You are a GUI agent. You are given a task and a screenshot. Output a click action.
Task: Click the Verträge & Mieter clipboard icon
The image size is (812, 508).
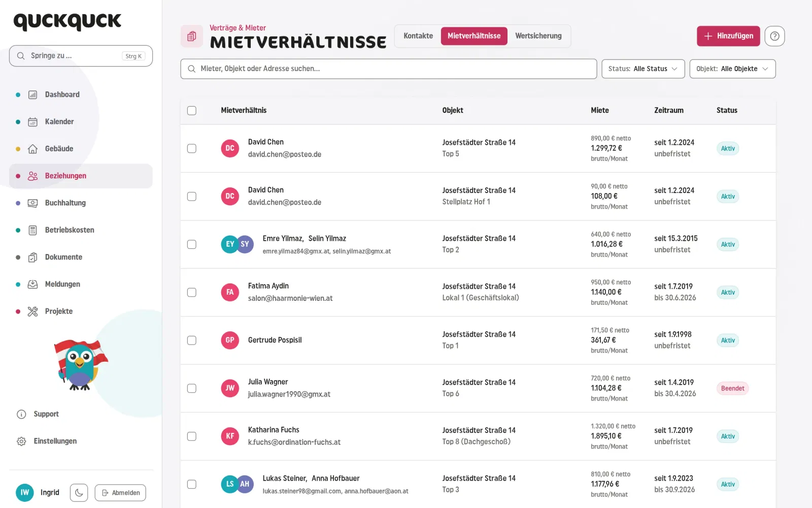coord(192,36)
